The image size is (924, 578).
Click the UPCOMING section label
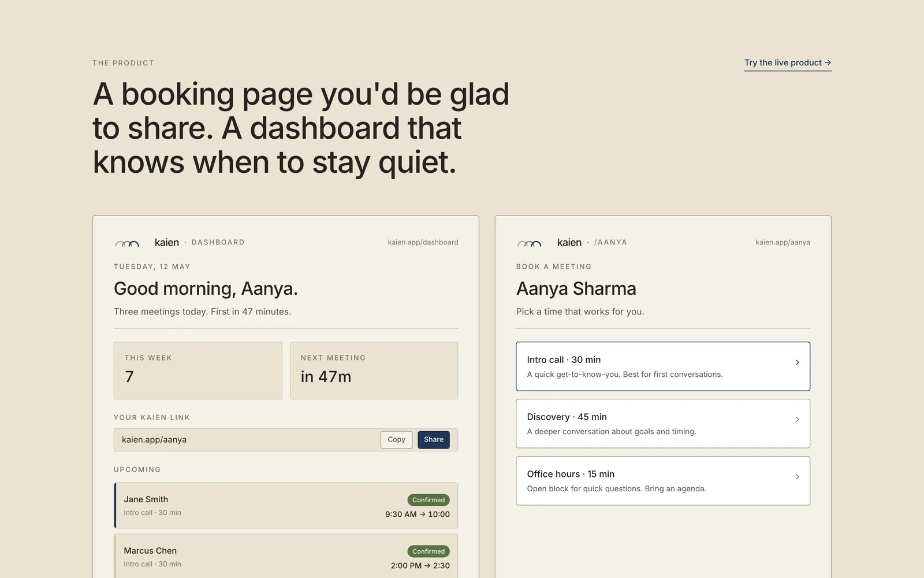pyautogui.click(x=137, y=470)
